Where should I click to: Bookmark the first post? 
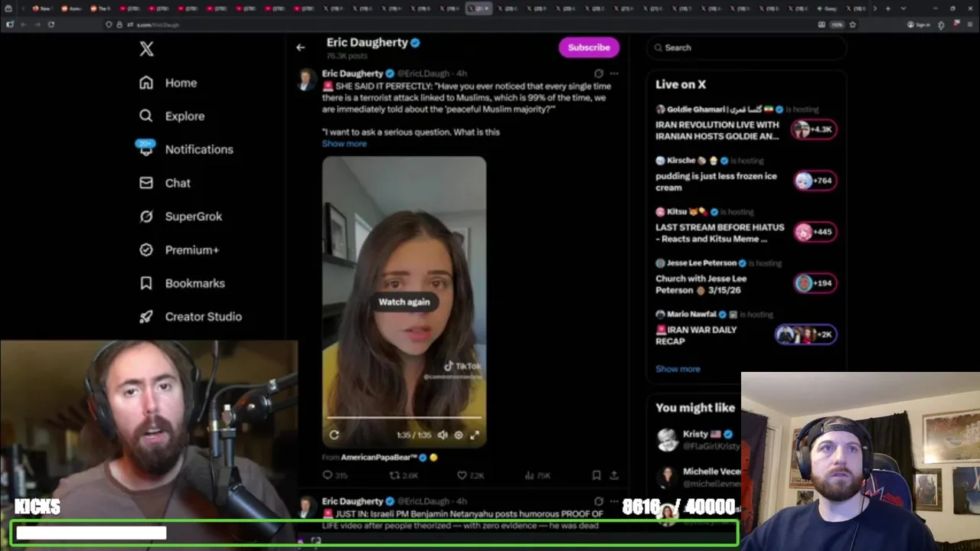(x=596, y=475)
